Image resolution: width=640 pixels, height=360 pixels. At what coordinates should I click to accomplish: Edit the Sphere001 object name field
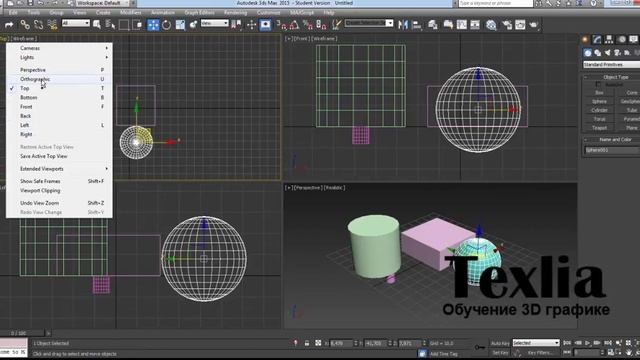coord(612,150)
